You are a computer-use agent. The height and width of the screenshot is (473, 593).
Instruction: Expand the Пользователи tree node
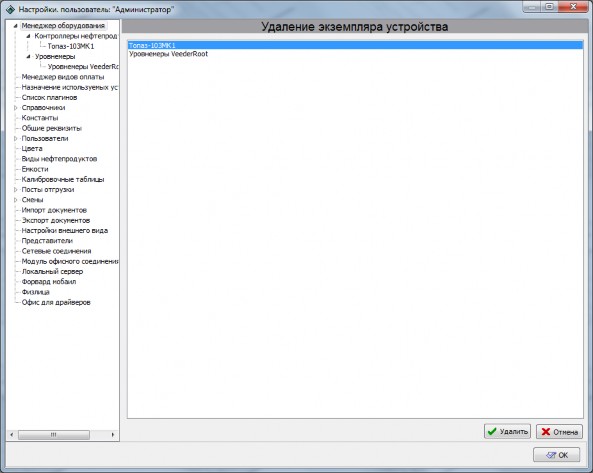point(16,138)
